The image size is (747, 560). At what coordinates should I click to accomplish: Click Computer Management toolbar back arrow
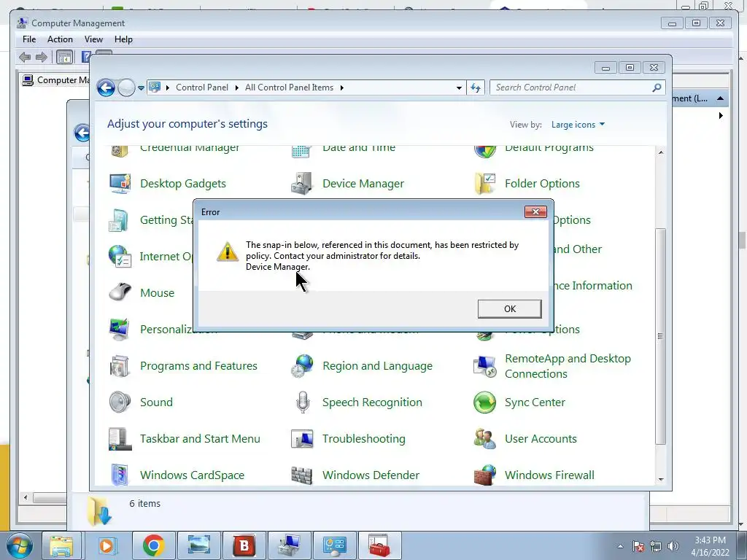click(x=25, y=58)
